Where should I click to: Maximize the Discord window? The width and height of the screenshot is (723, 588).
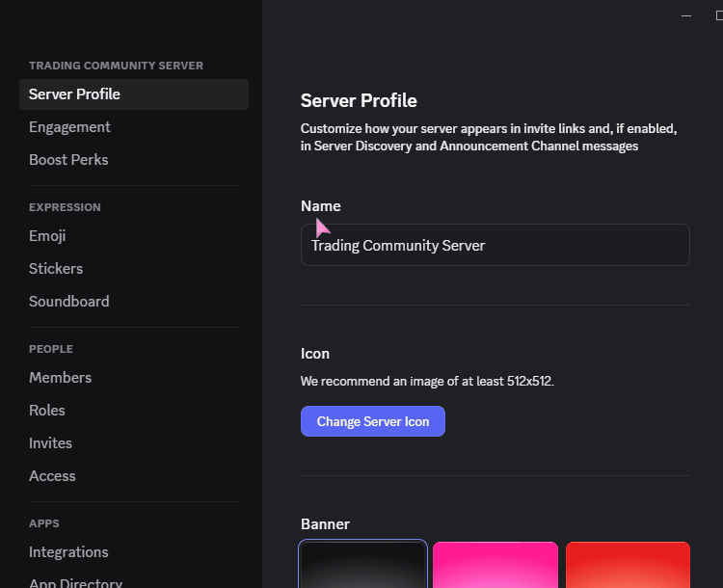click(x=718, y=15)
